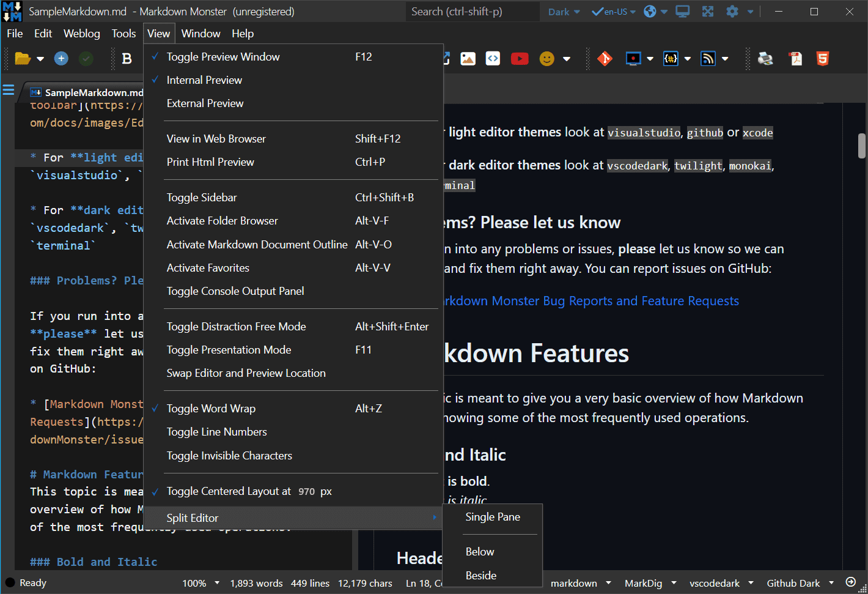
Task: Open the 100% zoom dropdown in status bar
Action: pyautogui.click(x=200, y=583)
